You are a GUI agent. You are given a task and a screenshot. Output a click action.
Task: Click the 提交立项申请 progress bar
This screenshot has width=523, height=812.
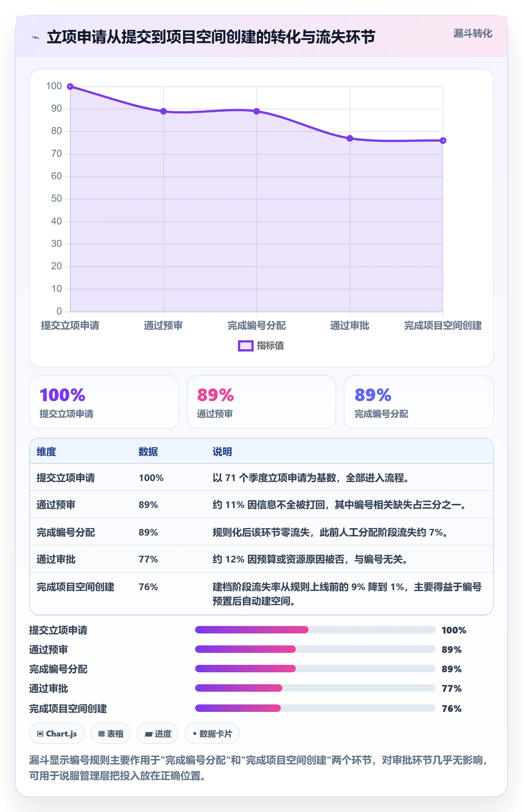click(x=315, y=630)
